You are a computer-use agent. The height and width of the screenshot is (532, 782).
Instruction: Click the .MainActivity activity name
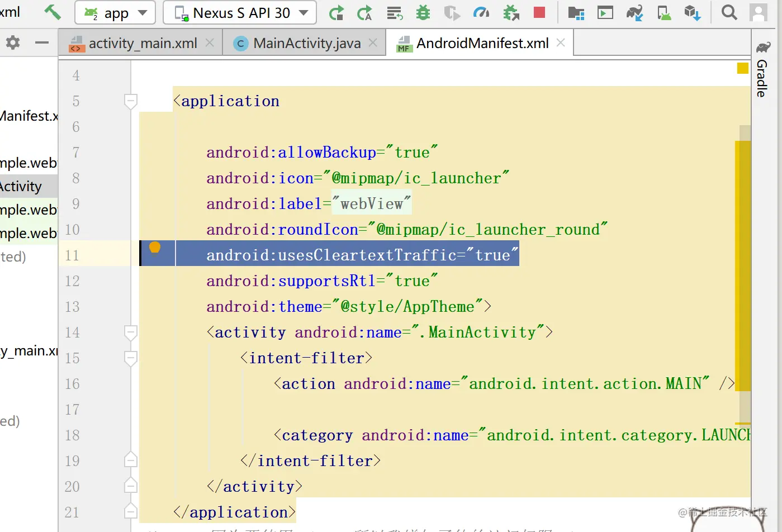478,332
